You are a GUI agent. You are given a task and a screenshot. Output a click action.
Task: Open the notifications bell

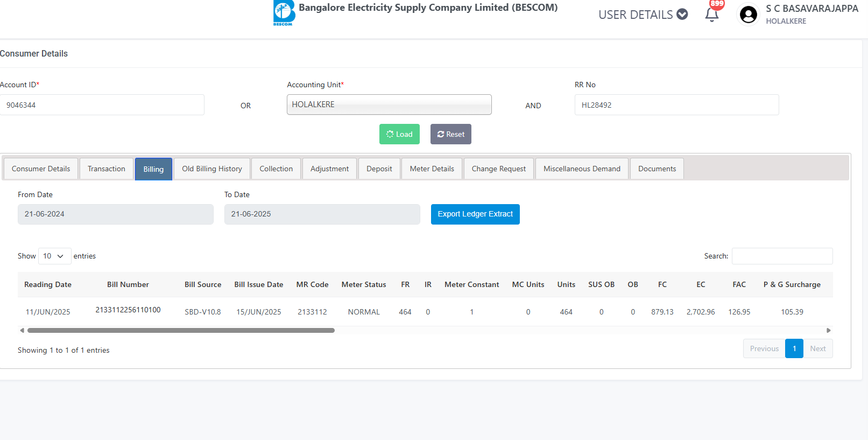point(712,15)
